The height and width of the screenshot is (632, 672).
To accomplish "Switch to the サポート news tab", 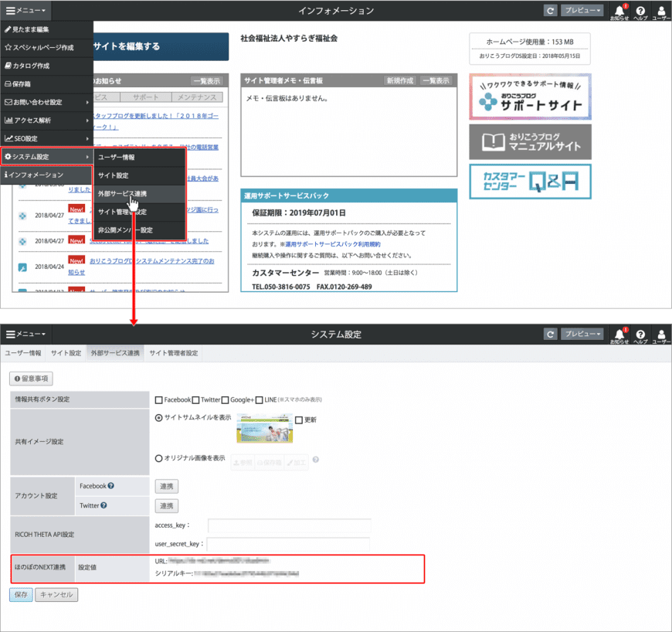I will tap(146, 97).
